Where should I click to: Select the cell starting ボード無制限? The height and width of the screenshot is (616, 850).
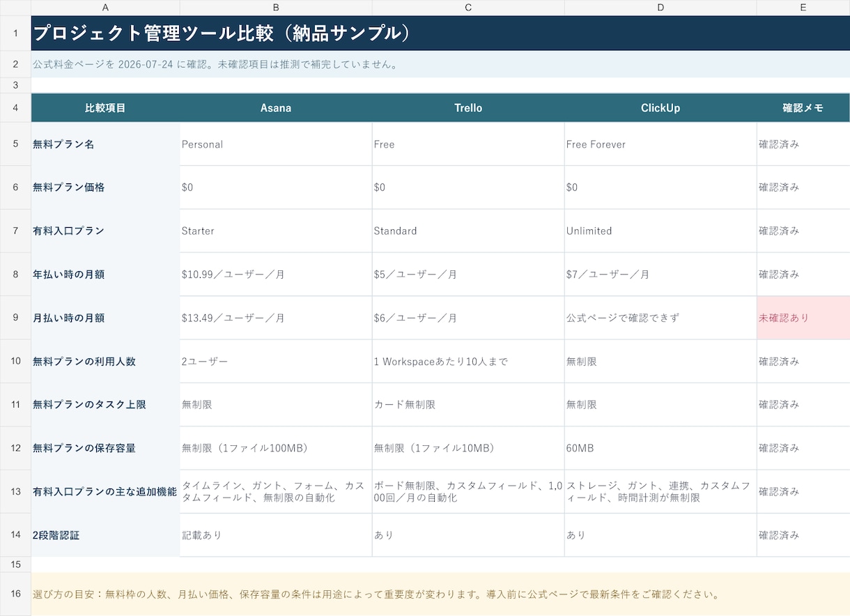click(x=468, y=491)
